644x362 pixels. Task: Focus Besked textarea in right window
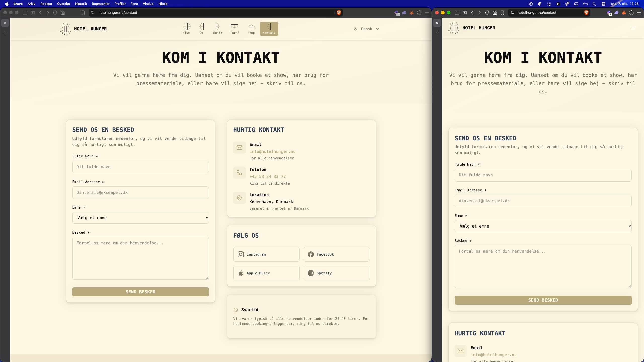pos(543,266)
